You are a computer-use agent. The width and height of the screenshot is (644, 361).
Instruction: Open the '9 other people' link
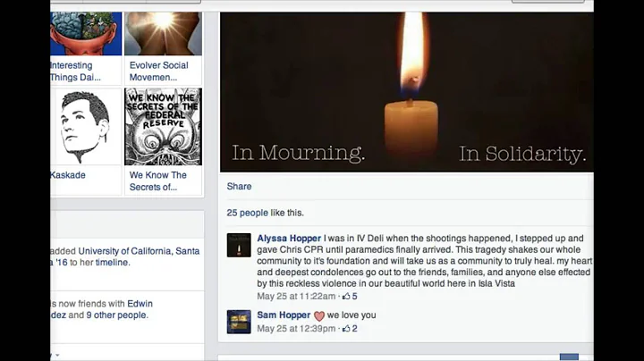[x=116, y=315]
